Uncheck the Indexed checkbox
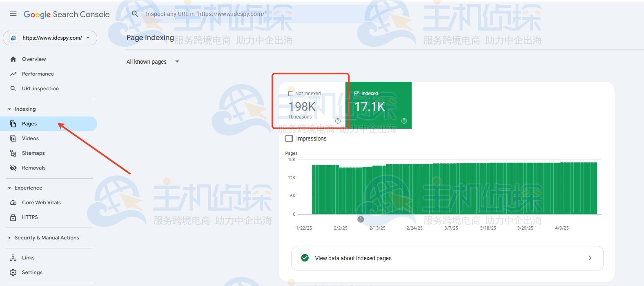Image resolution: width=644 pixels, height=286 pixels. [x=357, y=94]
